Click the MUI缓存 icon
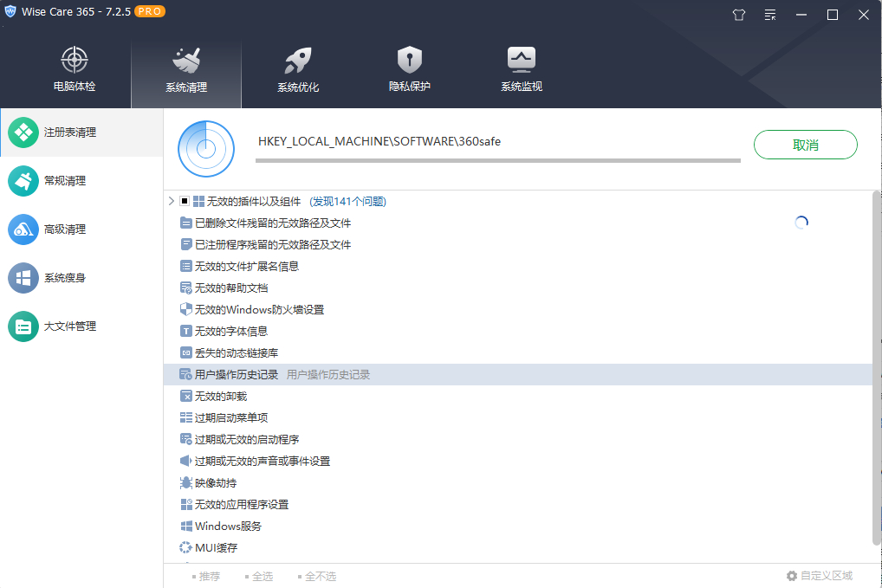The width and height of the screenshot is (882, 588). (x=186, y=547)
